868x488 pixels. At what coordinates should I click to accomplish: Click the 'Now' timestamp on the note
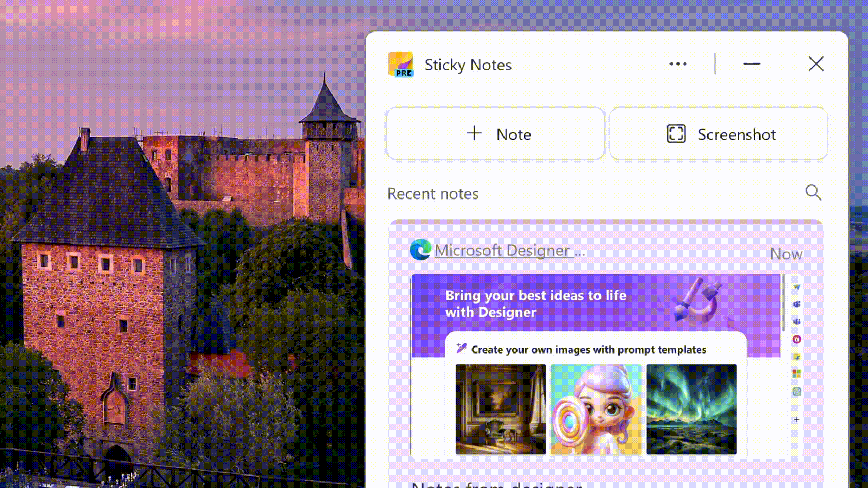[786, 254]
